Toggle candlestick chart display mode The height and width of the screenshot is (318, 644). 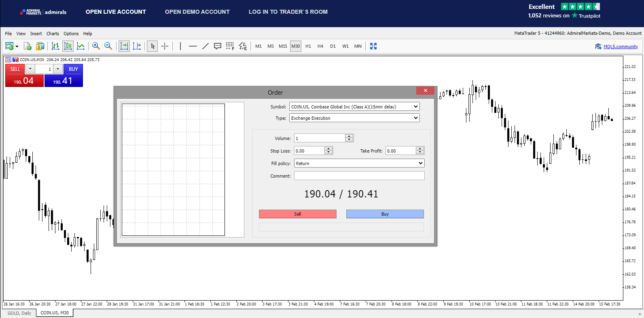[68, 46]
